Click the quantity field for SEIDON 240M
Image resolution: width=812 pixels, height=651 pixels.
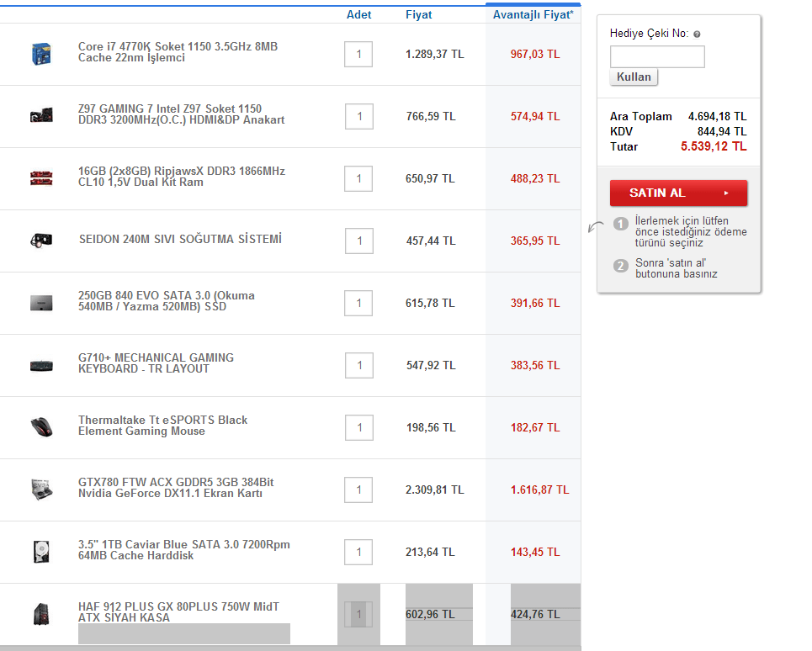(x=358, y=241)
